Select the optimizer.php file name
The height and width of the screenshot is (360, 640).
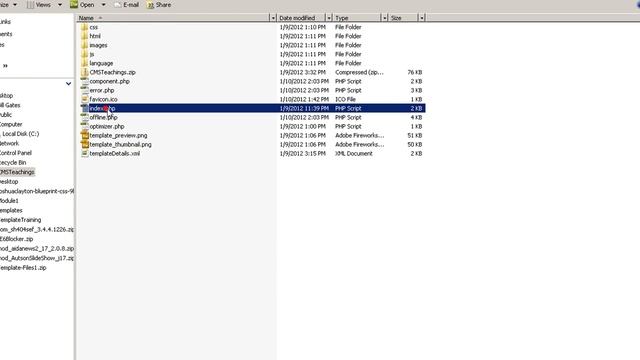pyautogui.click(x=107, y=127)
